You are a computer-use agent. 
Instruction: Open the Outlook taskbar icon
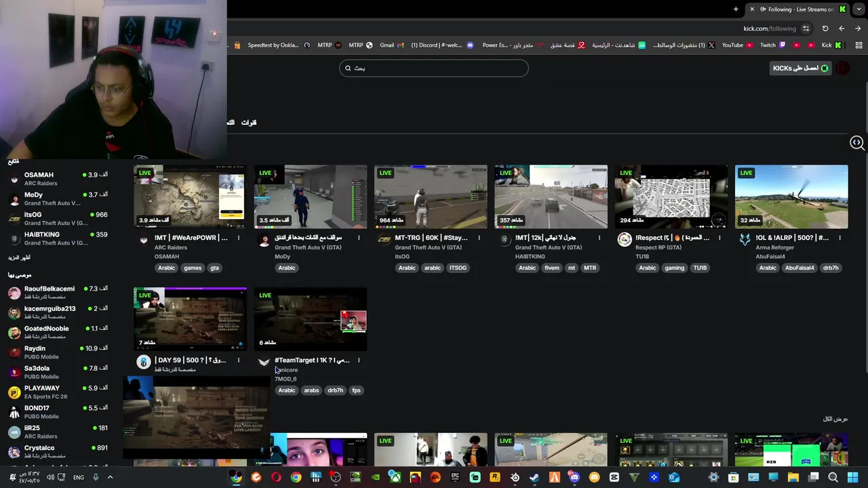coord(673,477)
